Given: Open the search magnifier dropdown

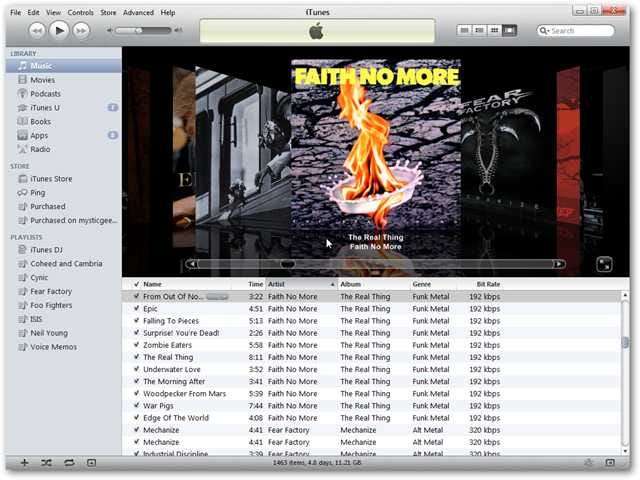Looking at the screenshot, I should coord(544,31).
